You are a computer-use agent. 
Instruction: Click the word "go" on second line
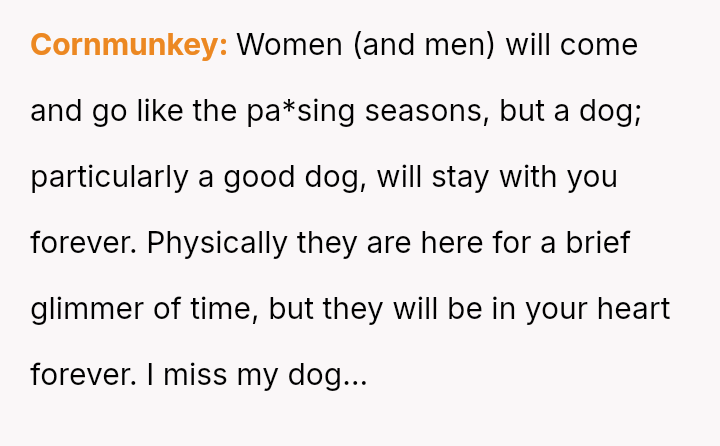[109, 113]
